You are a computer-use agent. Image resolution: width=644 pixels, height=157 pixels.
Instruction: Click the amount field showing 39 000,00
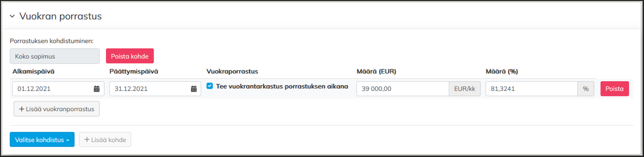pos(402,89)
